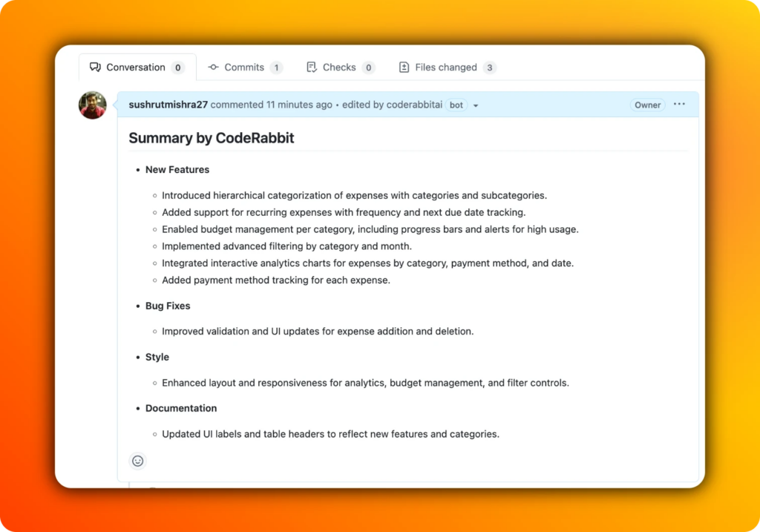Open the smiley emoji reaction picker

pyautogui.click(x=137, y=461)
